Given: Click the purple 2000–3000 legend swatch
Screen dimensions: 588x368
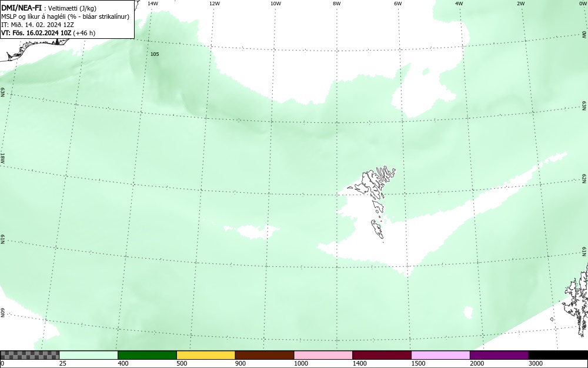Looking at the screenshot, I should (499, 355).
